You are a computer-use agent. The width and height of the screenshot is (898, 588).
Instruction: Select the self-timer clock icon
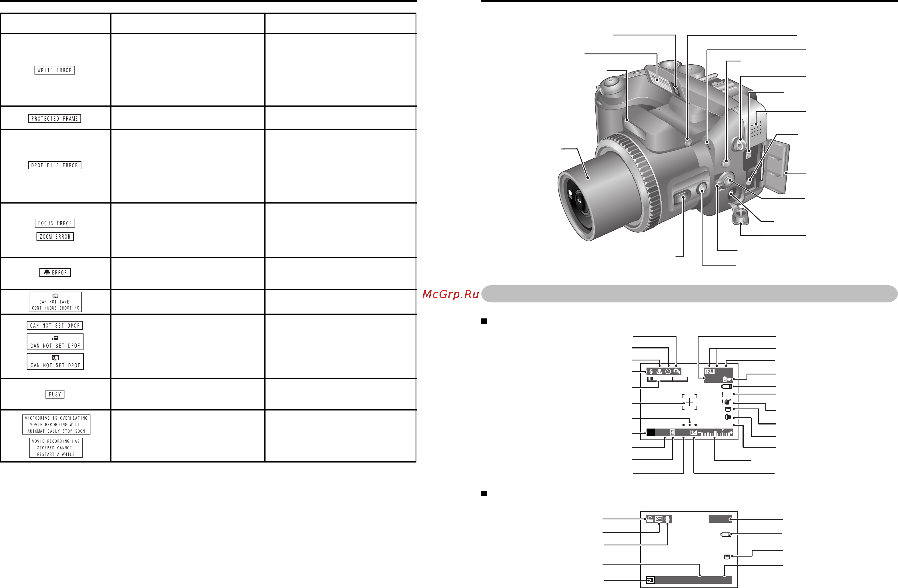668,371
